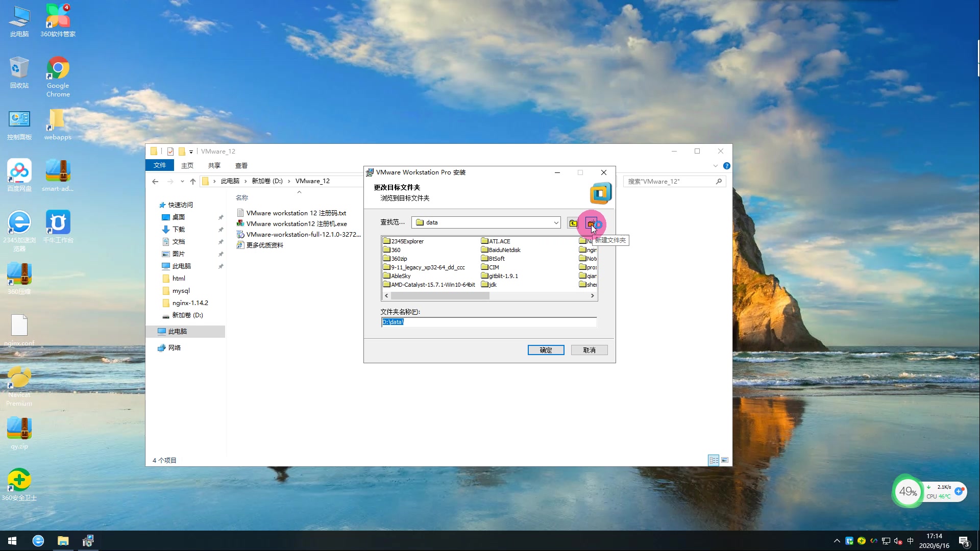Viewport: 980px width, 551px height.
Task: Click the 取消 button
Action: click(x=589, y=350)
